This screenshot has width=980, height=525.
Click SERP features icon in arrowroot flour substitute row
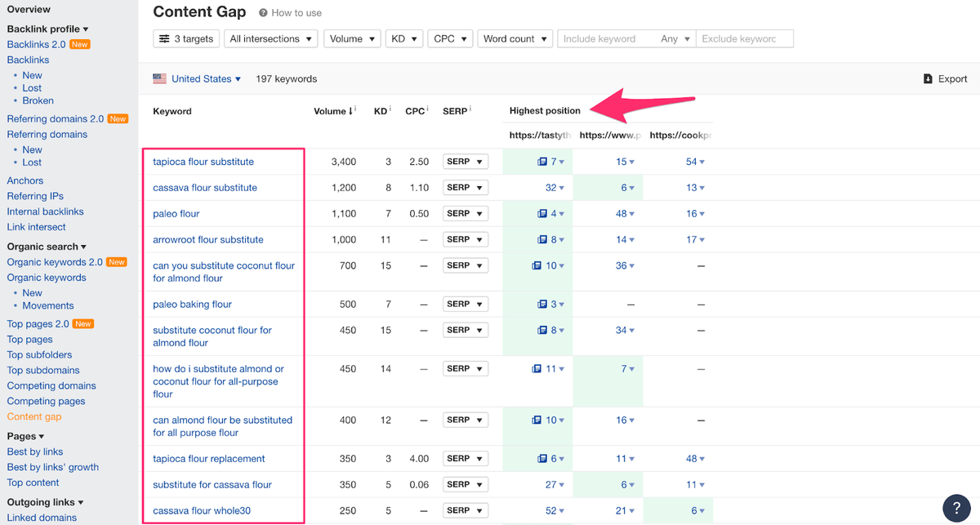(542, 240)
